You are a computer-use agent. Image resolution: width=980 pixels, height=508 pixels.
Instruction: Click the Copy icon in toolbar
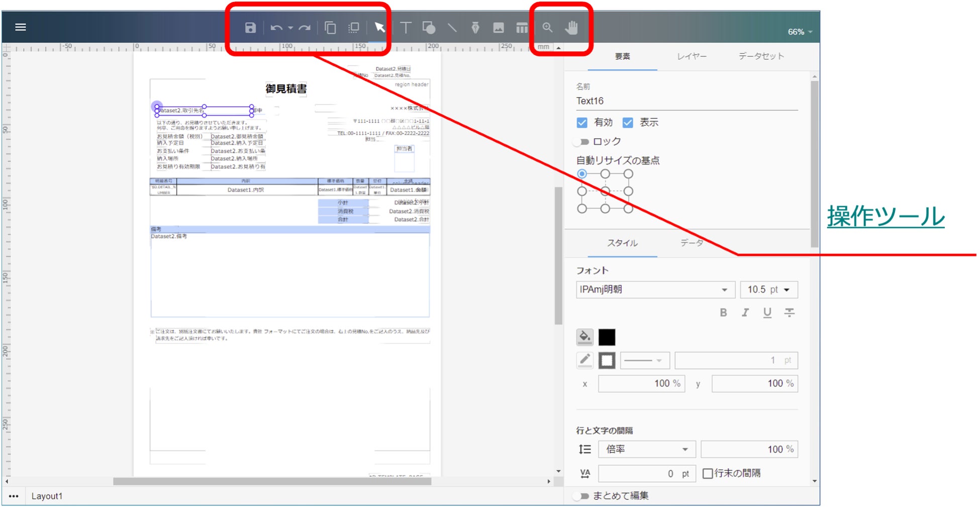[330, 28]
